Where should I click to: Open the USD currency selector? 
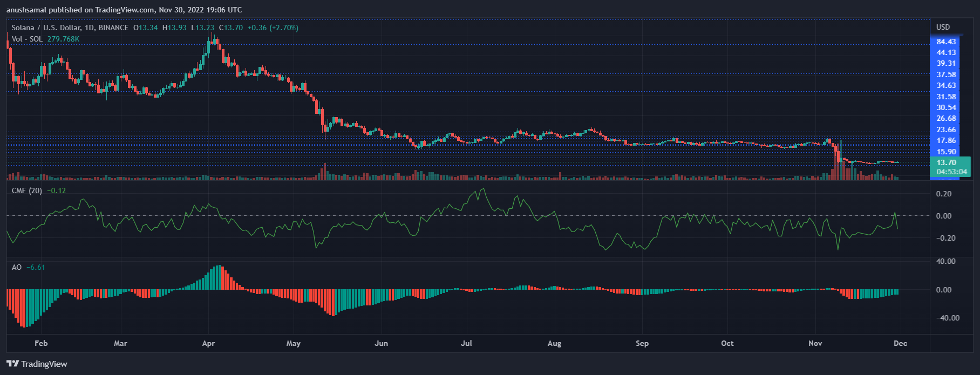tap(943, 27)
